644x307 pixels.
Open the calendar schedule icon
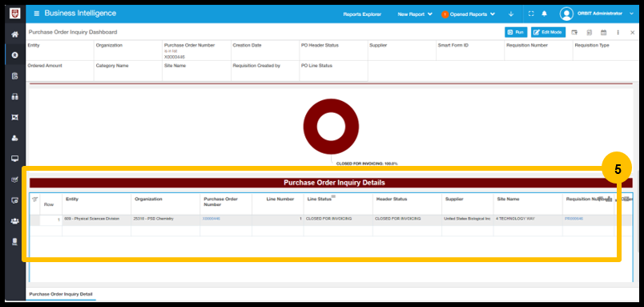point(603,33)
